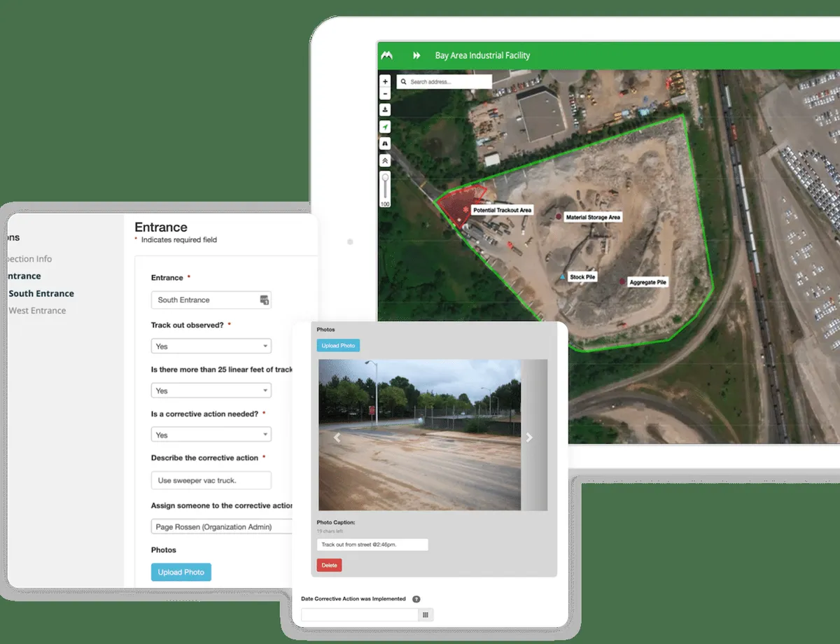Image resolution: width=840 pixels, height=644 pixels.
Task: Click Bay Area Industrial Facility title
Action: coord(482,55)
